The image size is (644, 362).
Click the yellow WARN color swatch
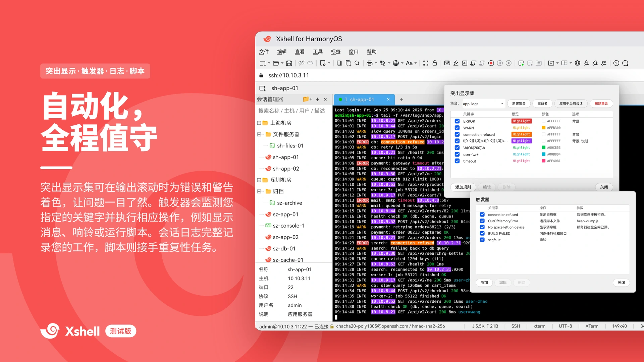[543, 128]
